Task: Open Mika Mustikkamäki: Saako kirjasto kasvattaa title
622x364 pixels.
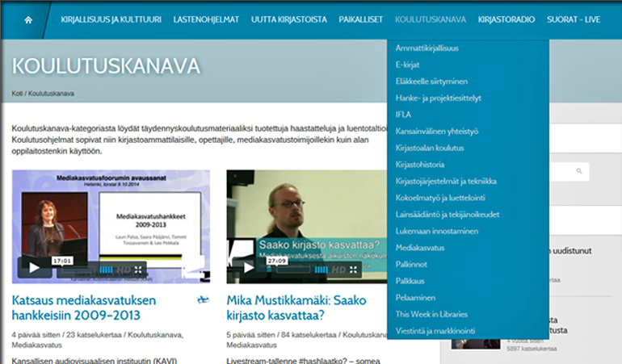Action: click(x=296, y=308)
